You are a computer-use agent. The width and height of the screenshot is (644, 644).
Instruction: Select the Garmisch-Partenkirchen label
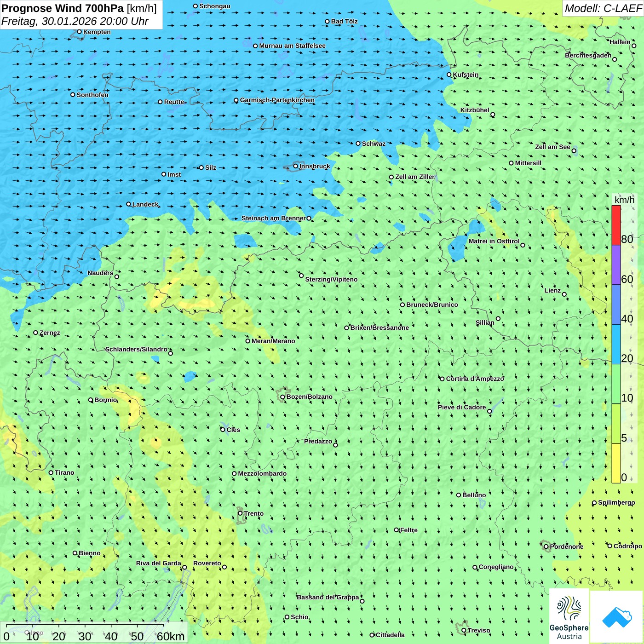277,100
